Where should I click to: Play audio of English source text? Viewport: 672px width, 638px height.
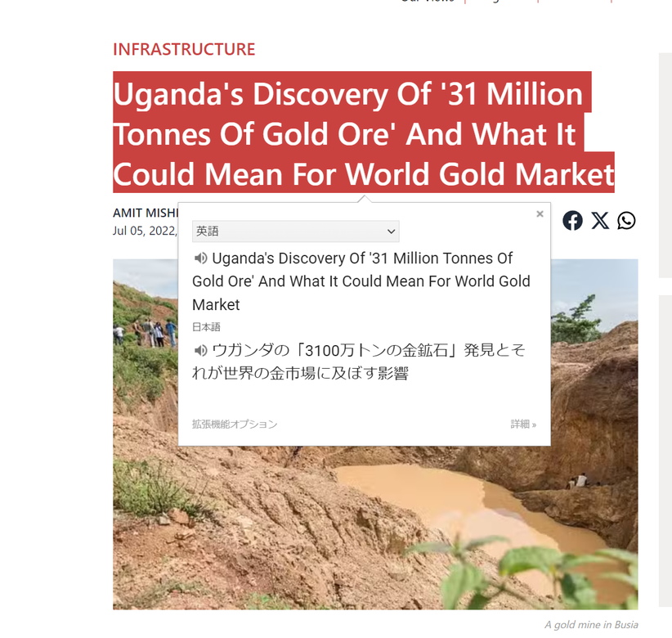(200, 258)
